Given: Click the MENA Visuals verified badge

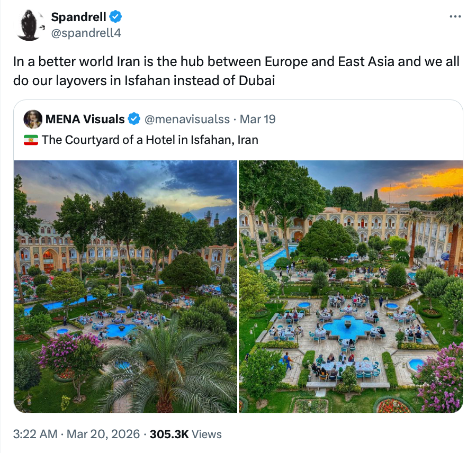Looking at the screenshot, I should pos(134,119).
